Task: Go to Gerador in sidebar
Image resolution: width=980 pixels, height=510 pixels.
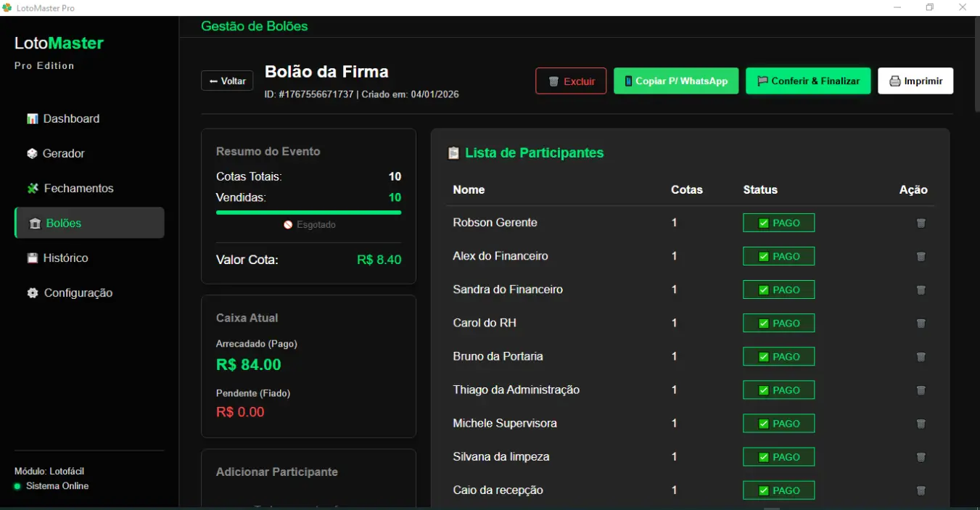Action: (x=63, y=154)
